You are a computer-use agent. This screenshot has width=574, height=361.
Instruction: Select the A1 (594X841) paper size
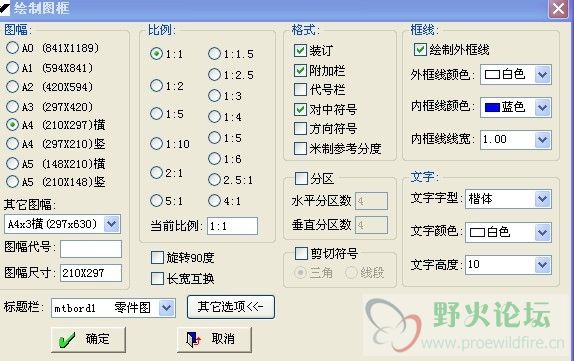[12, 67]
